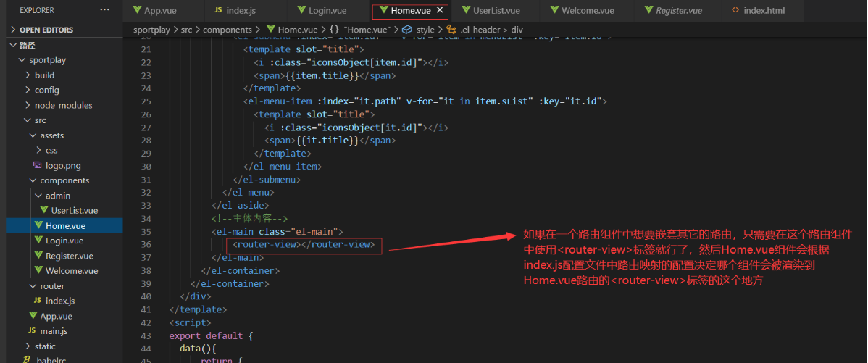Open logo.png in the explorer
The height and width of the screenshot is (363, 868).
tap(62, 165)
